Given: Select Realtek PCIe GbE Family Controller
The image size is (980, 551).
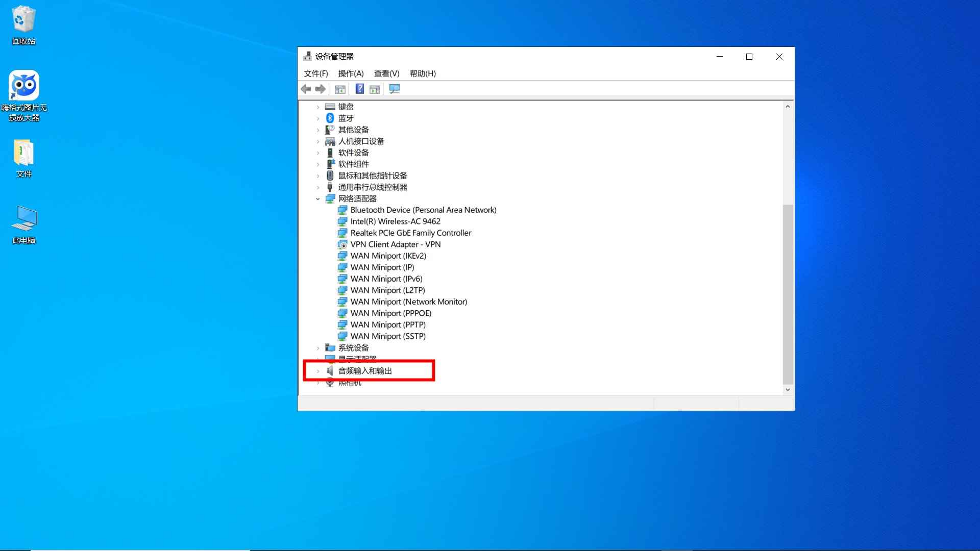Looking at the screenshot, I should (410, 233).
